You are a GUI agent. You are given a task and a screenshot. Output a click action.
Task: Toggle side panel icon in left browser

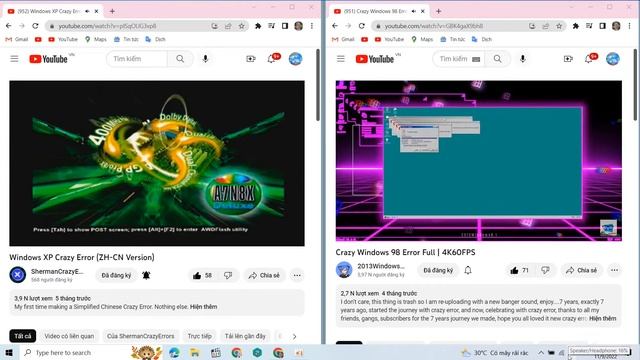pos(285,26)
